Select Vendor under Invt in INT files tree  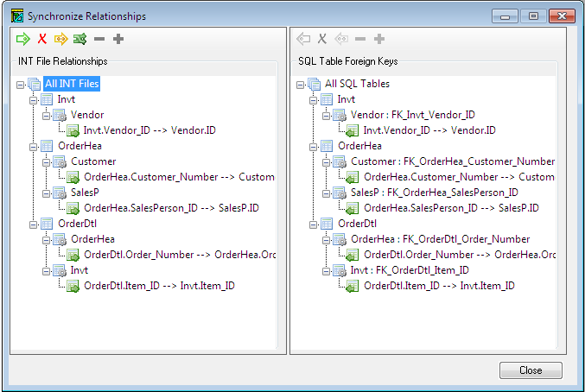click(87, 115)
